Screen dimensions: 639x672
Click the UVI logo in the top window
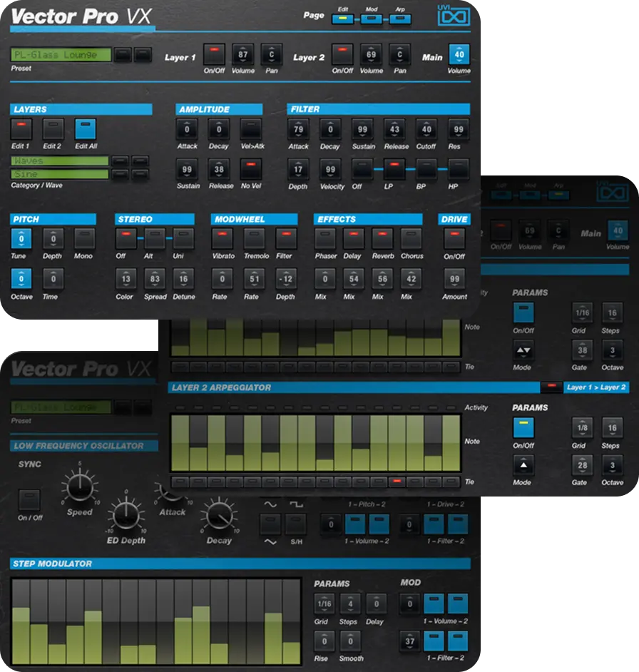click(x=454, y=16)
